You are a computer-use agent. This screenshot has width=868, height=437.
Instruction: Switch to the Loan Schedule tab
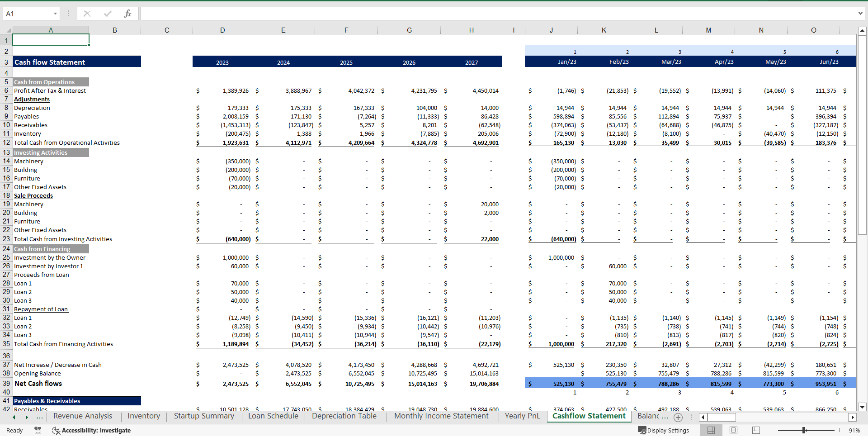coord(273,416)
